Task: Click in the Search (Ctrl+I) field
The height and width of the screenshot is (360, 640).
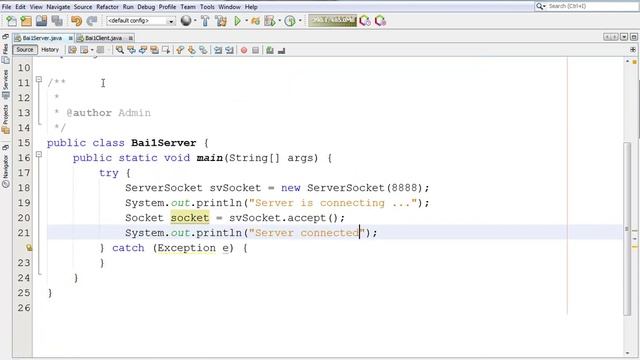Action: 593,6
